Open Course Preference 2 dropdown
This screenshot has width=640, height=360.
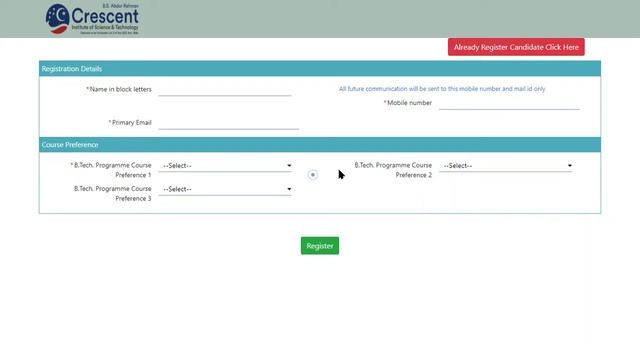point(506,166)
